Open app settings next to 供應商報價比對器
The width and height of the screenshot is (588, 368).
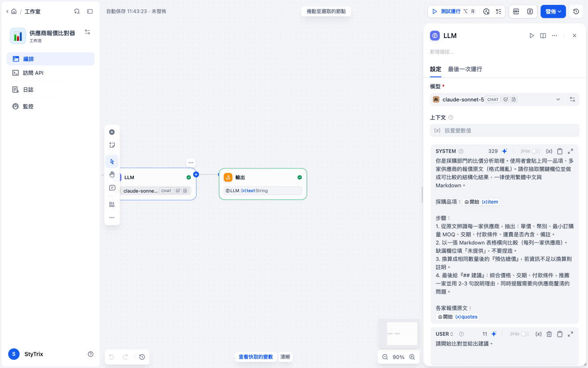pyautogui.click(x=87, y=32)
